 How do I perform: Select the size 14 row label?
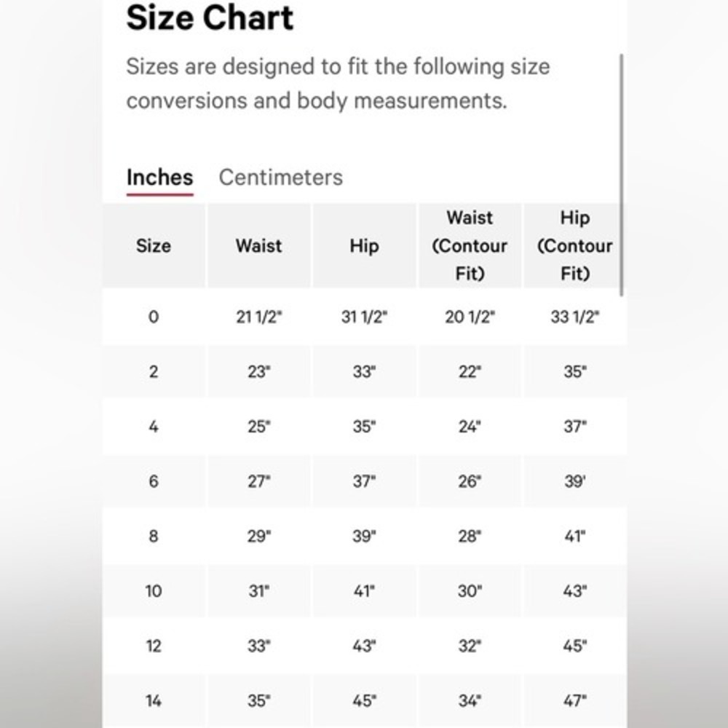click(153, 700)
